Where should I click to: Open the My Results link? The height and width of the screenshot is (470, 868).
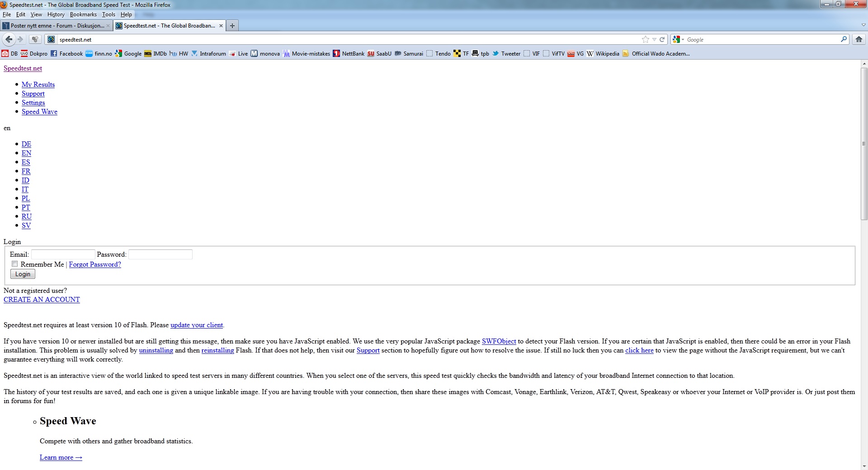coord(38,85)
